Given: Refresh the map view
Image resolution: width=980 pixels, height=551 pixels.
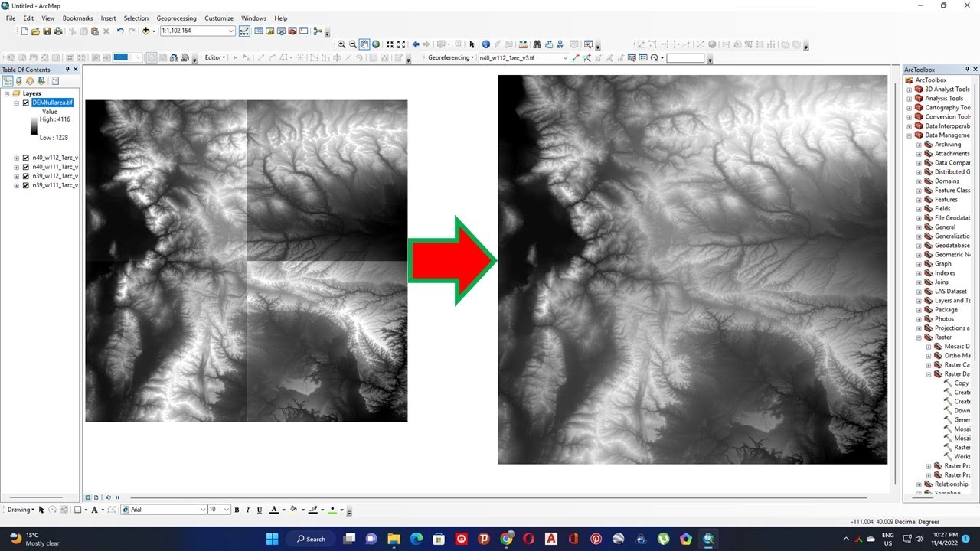Looking at the screenshot, I should (109, 497).
